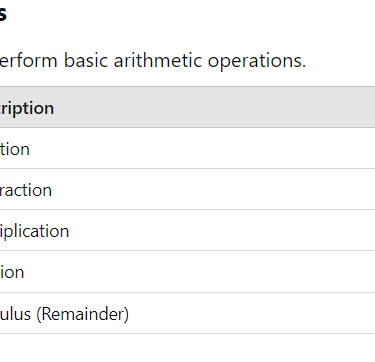
Task: Click the 'ulus' text before (Remainder)
Action: (15, 314)
